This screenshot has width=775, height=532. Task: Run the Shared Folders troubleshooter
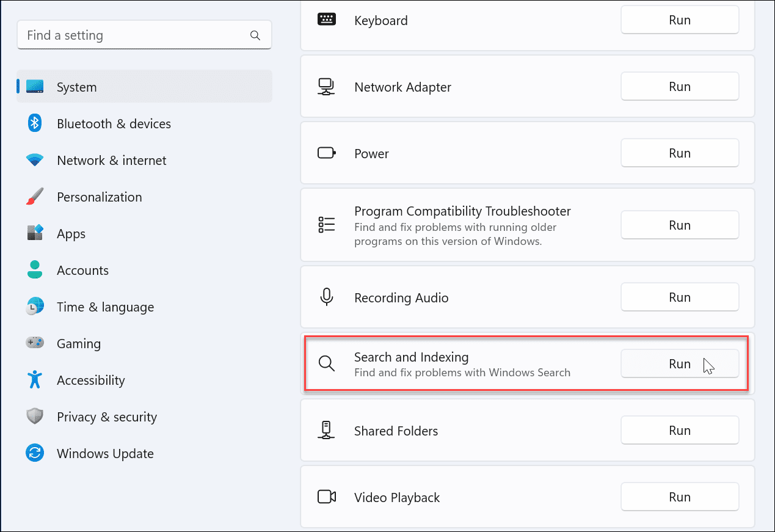(x=679, y=431)
